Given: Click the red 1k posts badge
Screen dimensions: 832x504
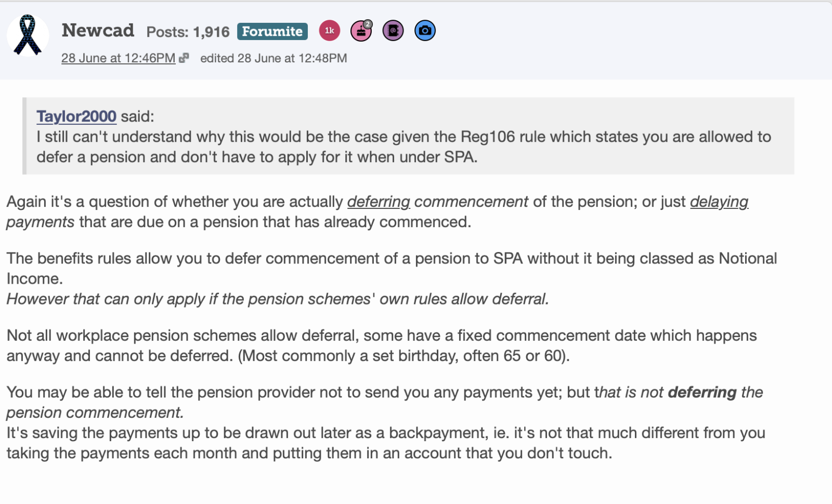Looking at the screenshot, I should (329, 31).
